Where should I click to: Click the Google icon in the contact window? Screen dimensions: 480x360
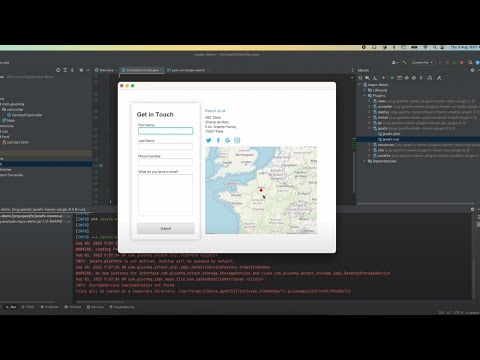pyautogui.click(x=228, y=140)
